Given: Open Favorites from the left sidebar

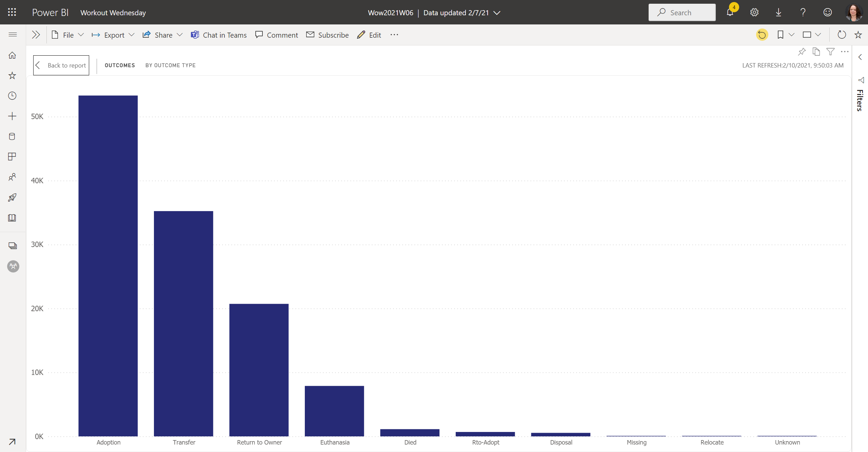Looking at the screenshot, I should coord(12,75).
